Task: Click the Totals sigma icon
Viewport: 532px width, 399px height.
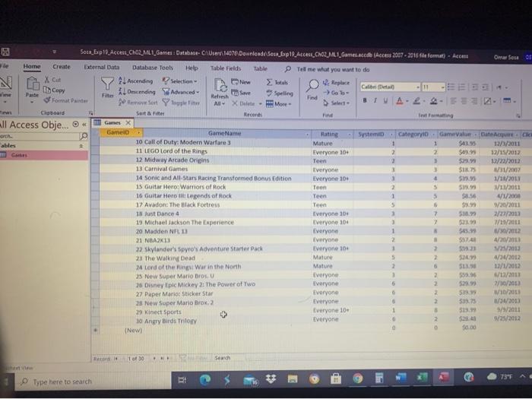Action: (269, 82)
